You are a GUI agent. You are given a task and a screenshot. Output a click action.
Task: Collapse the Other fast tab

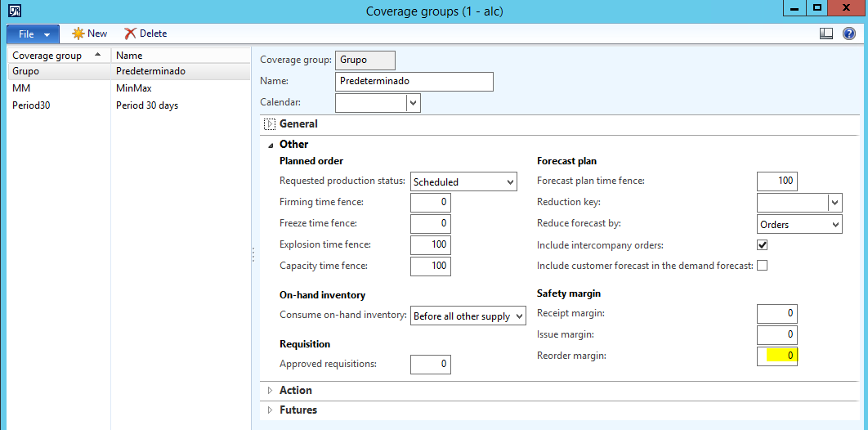click(x=271, y=145)
